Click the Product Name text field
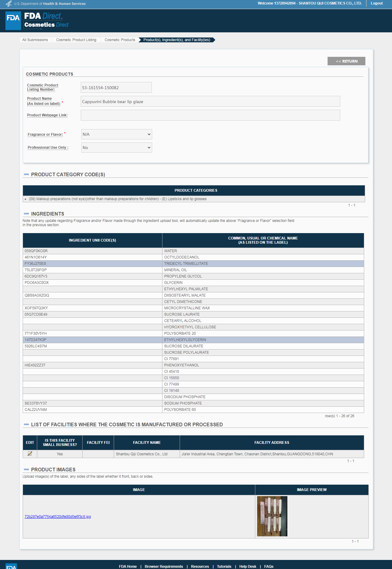Screen dimensions: 392x569 (x=210, y=102)
